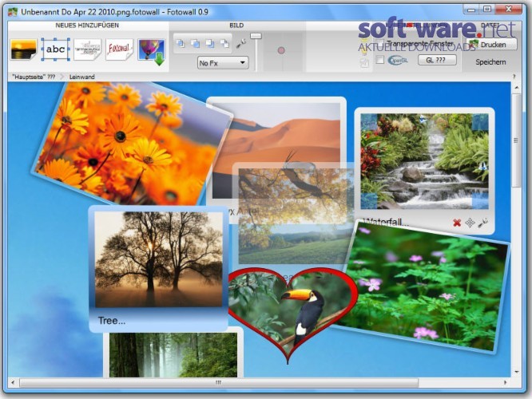Screen dimensions: 532x399
Task: Add a word cloud item
Action: pos(88,49)
